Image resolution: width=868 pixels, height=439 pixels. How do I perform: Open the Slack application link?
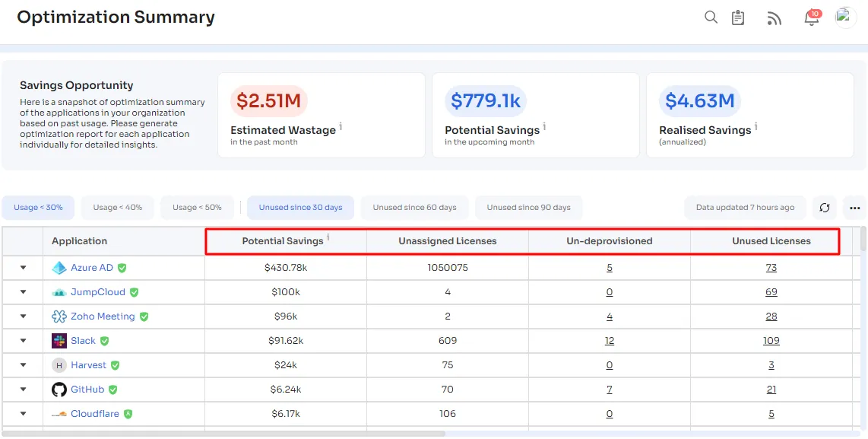pos(83,341)
